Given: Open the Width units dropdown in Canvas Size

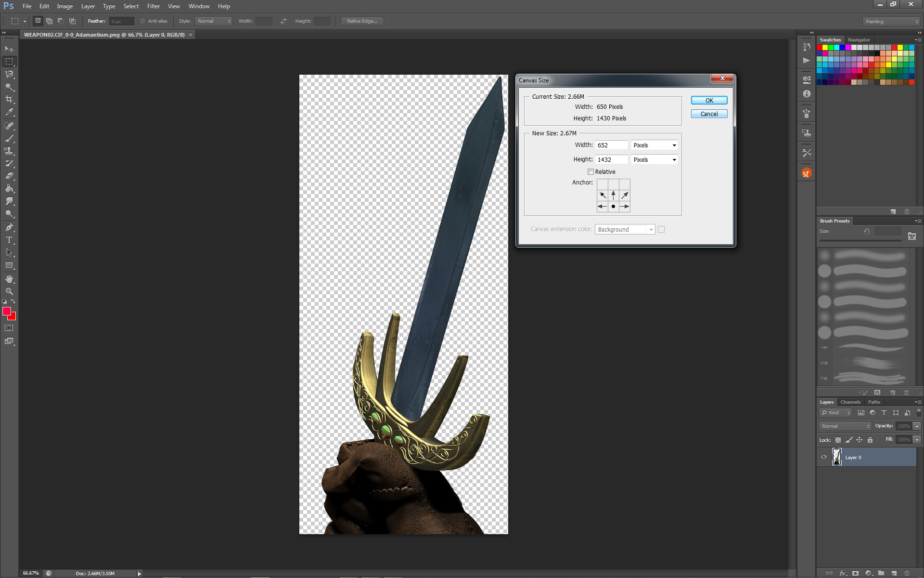Looking at the screenshot, I should tap(654, 145).
